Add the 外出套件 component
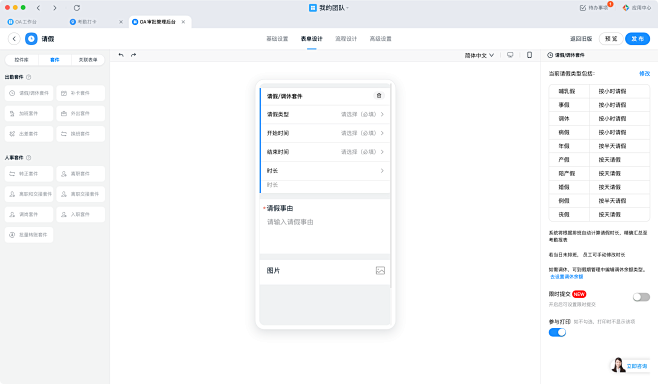This screenshot has width=658, height=384. coord(81,113)
